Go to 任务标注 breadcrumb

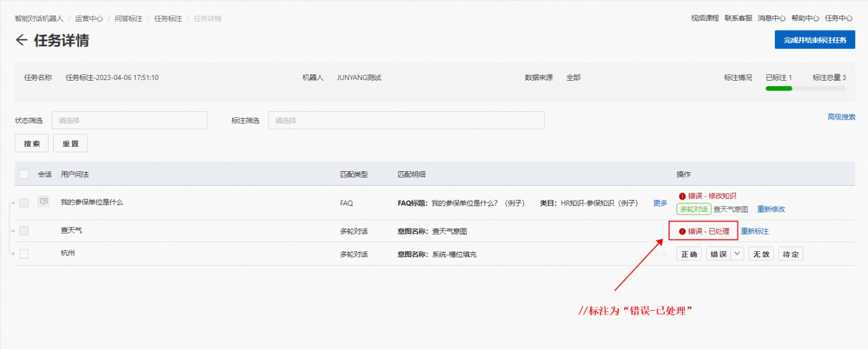[x=168, y=18]
